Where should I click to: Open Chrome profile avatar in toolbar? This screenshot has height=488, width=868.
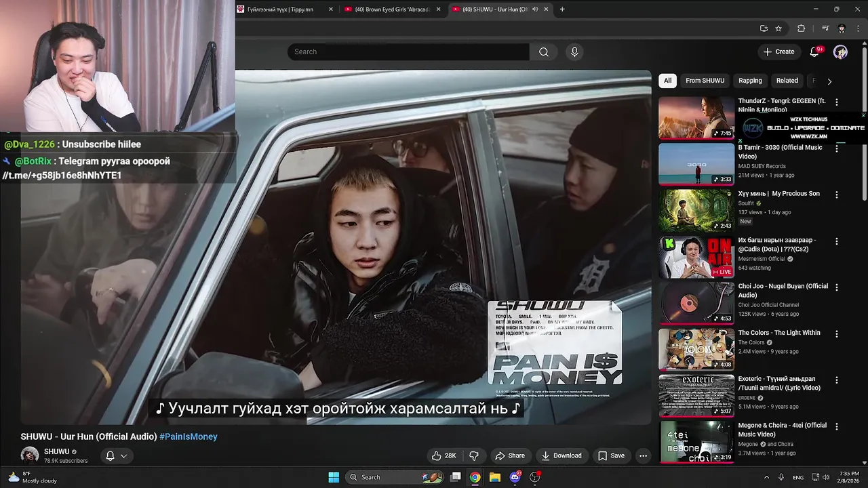[842, 28]
